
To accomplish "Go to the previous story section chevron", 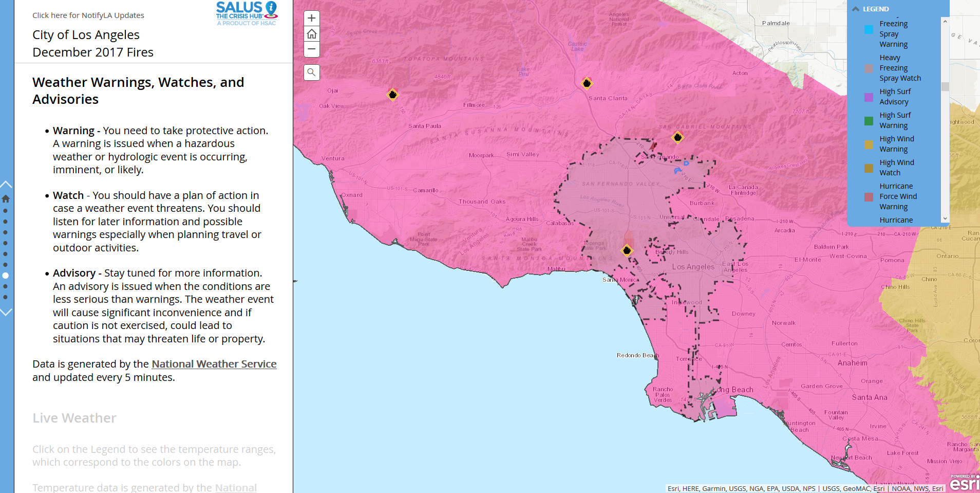I will pyautogui.click(x=6, y=184).
